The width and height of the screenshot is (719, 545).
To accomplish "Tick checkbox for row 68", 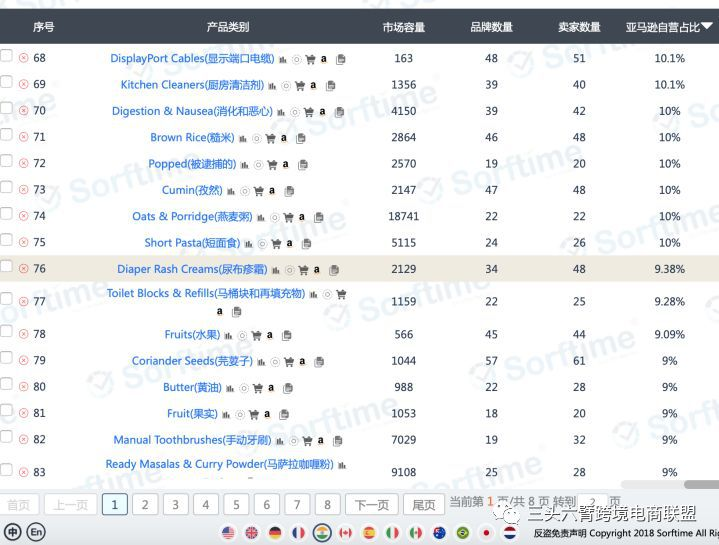I will [x=6, y=56].
